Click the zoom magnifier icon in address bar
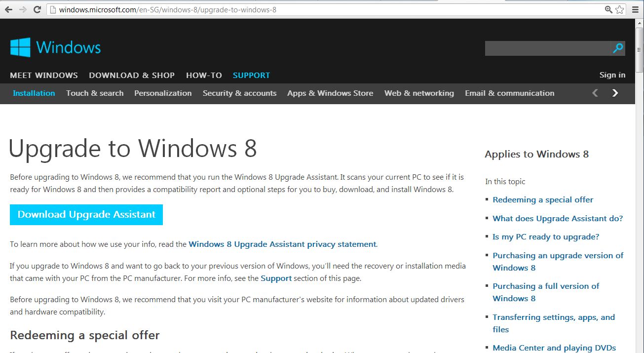This screenshot has height=353, width=644. [608, 9]
